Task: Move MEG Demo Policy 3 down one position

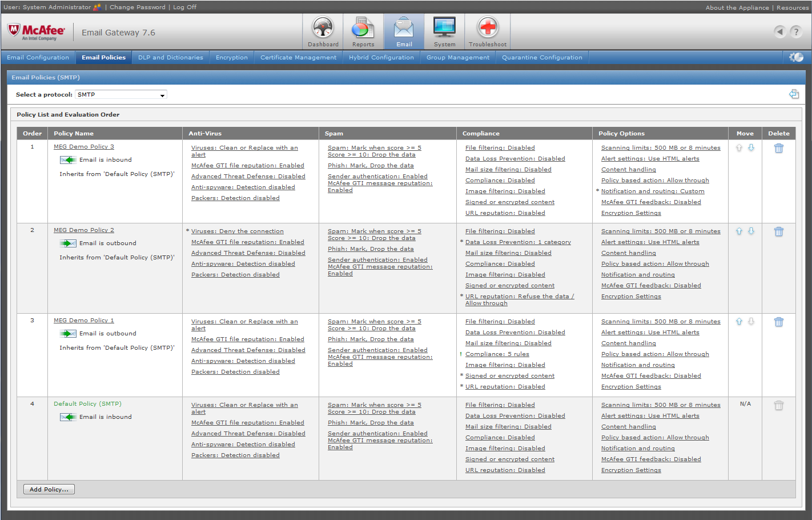Action: click(x=751, y=147)
